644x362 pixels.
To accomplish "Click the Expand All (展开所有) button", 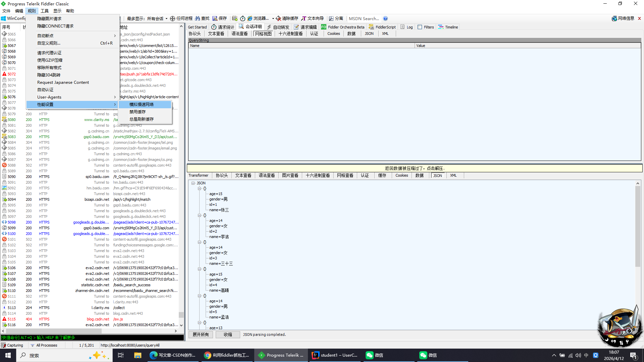I will 201,335.
